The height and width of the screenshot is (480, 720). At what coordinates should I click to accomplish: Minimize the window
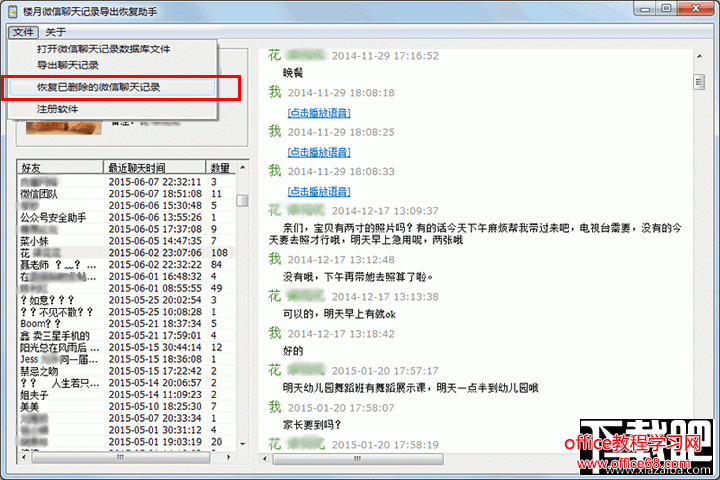pyautogui.click(x=645, y=9)
